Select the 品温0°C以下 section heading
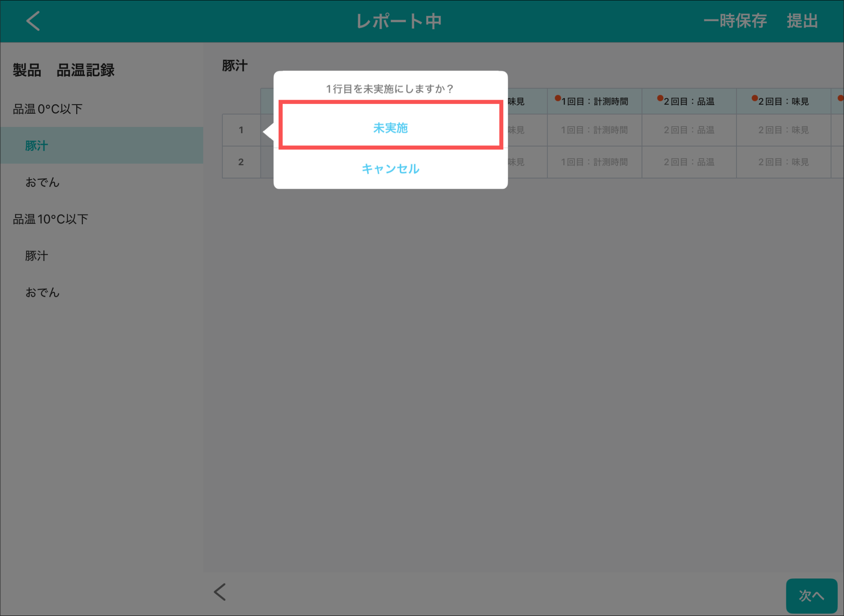 [x=48, y=109]
